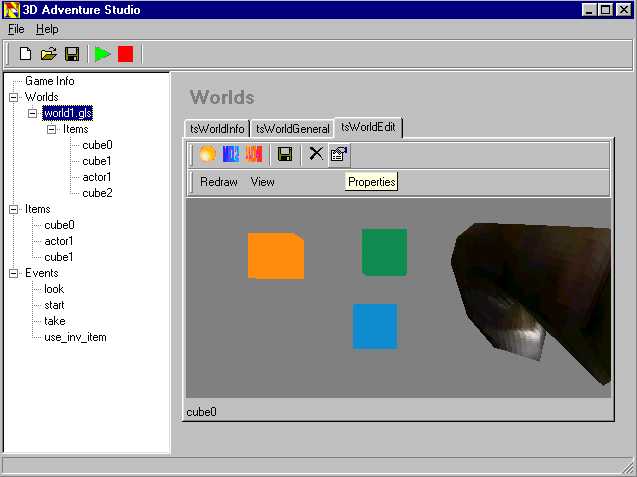Image resolution: width=637 pixels, height=477 pixels.
Task: Select the orange cube in the viewport
Action: 275,255
